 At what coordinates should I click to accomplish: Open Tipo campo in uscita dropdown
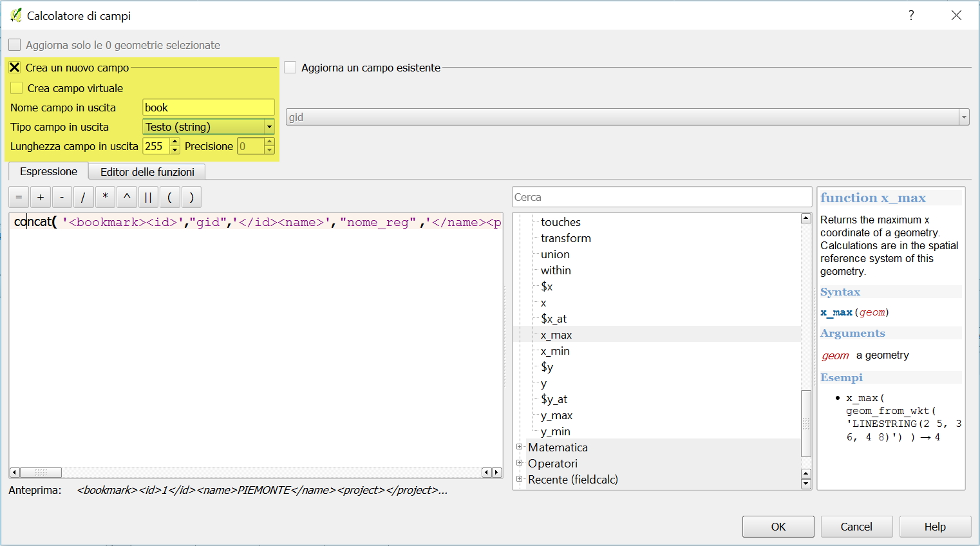pyautogui.click(x=208, y=127)
